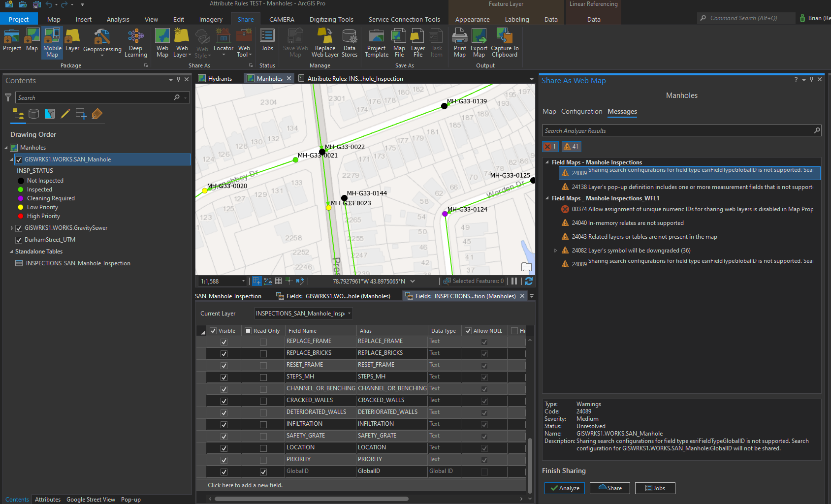Screen dimensions: 831x504
Task: Click the Share As Web Map icon
Action: [162, 43]
